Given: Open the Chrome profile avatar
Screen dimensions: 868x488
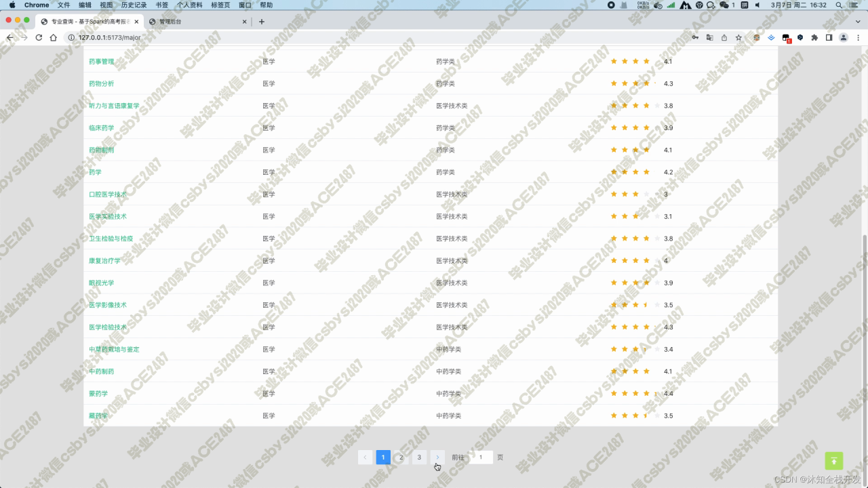Looking at the screenshot, I should [x=844, y=37].
